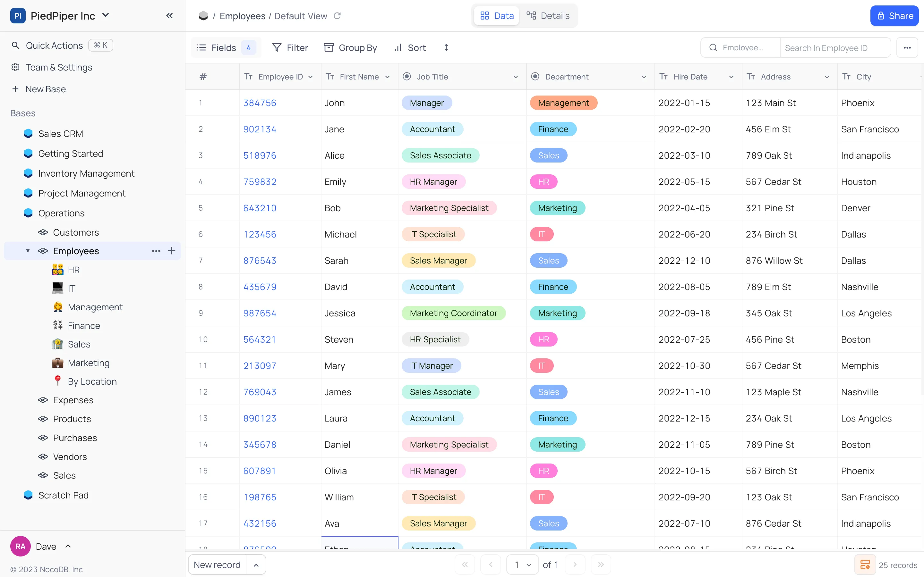The image size is (924, 577).
Task: Collapse the sidebar with double-chevron icon
Action: tap(169, 16)
